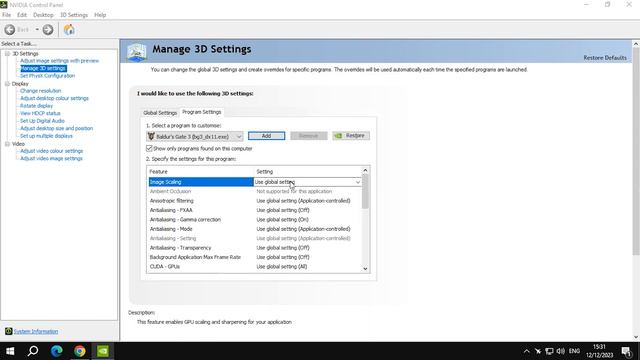
Task: Open Rotate display task
Action: pos(36,106)
